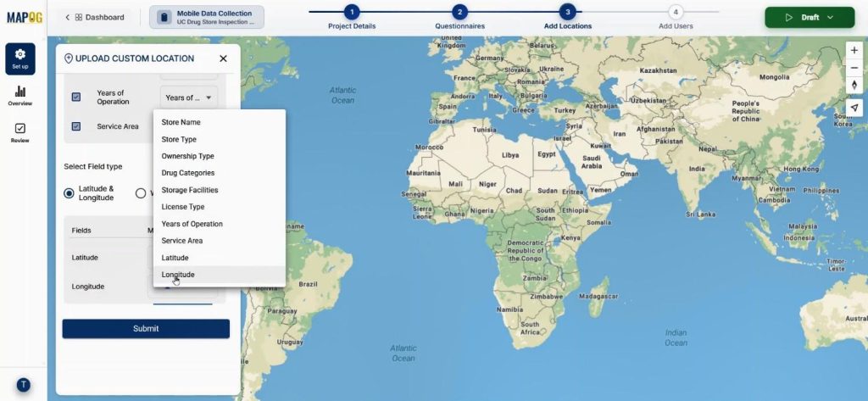
Task: Open the Review sidebar section
Action: click(20, 133)
